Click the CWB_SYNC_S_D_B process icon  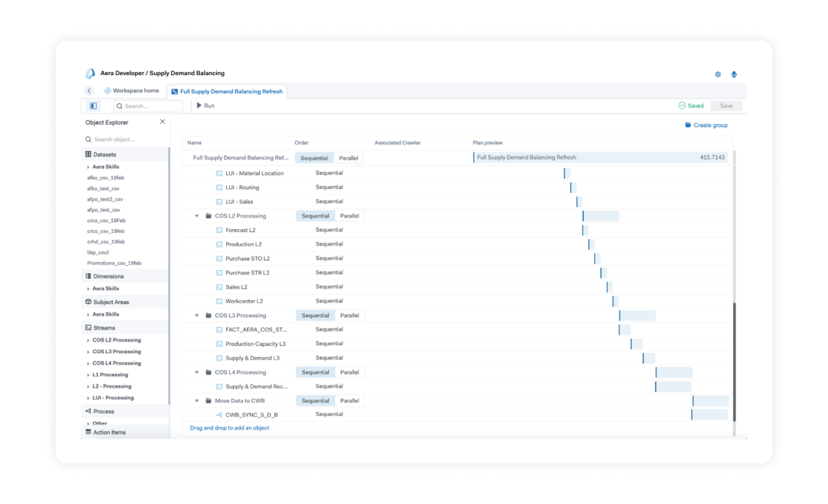click(x=220, y=415)
